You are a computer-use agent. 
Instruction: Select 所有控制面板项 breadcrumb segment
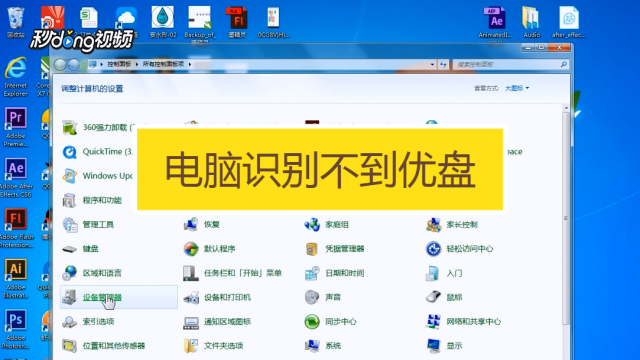(163, 64)
